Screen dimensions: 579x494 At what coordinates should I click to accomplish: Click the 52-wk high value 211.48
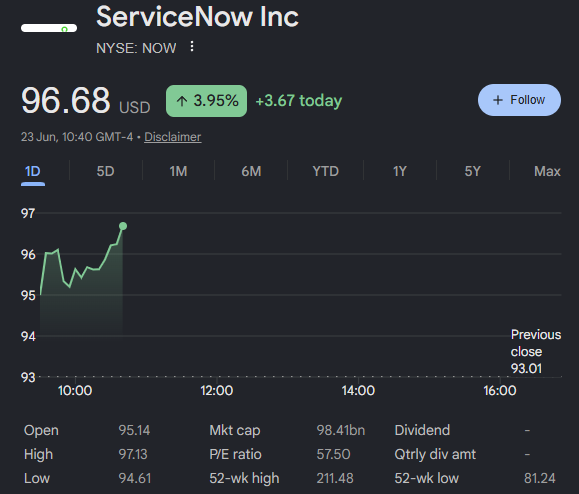pyautogui.click(x=335, y=478)
